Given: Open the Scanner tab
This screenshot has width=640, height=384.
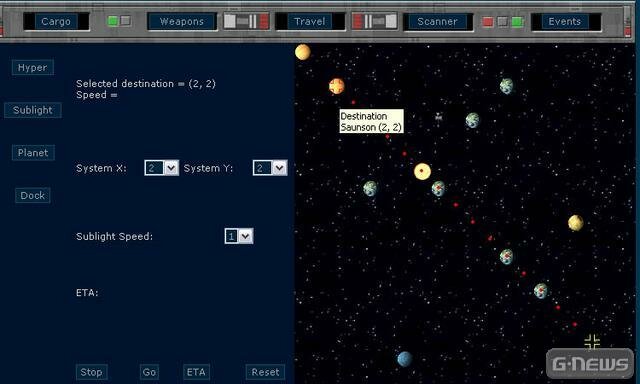Looking at the screenshot, I should pos(437,22).
